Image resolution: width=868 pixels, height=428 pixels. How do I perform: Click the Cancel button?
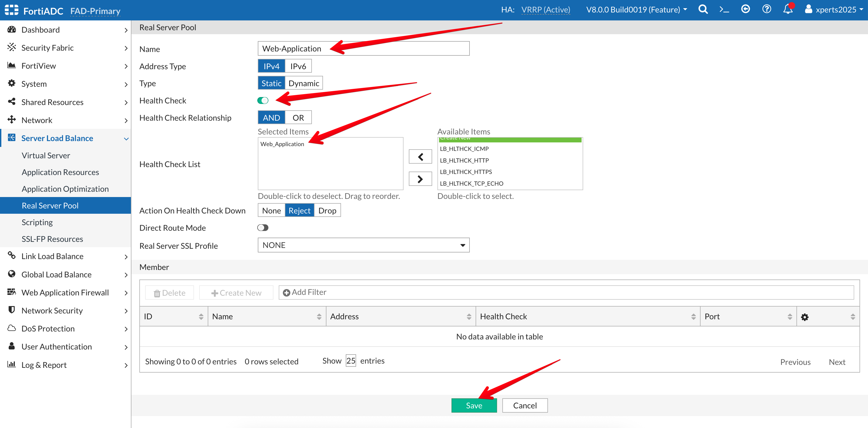(x=524, y=405)
